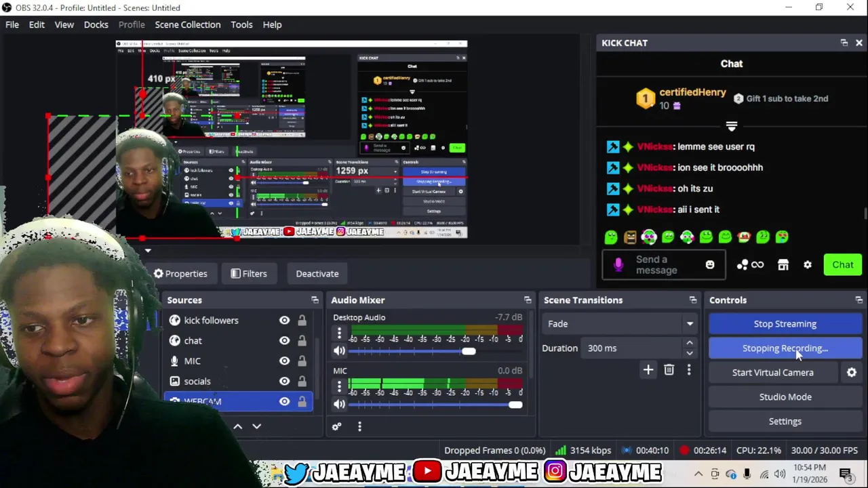Pop out the Scene Transitions dock
868x488 pixels.
click(x=693, y=300)
